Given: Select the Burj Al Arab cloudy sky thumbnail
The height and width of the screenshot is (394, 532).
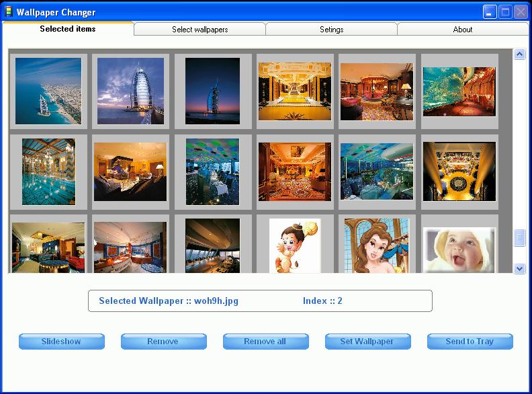Looking at the screenshot, I should [x=130, y=91].
